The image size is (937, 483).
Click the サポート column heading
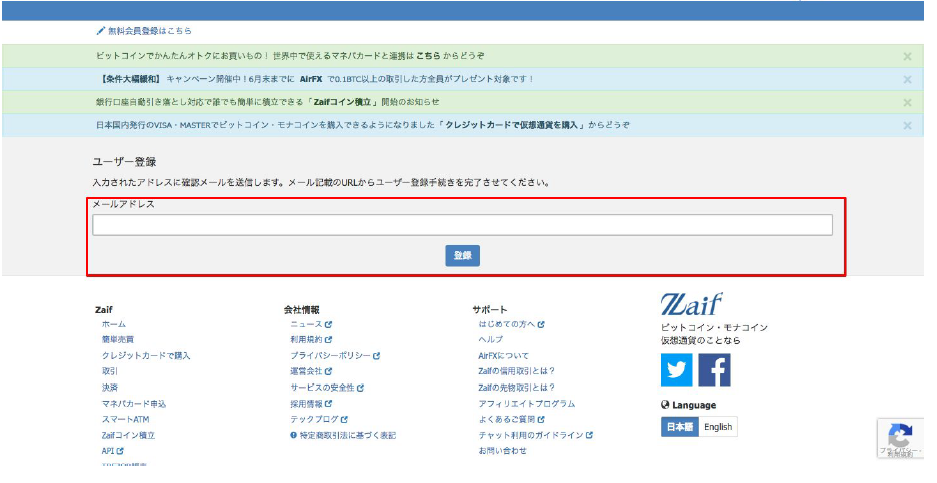489,310
